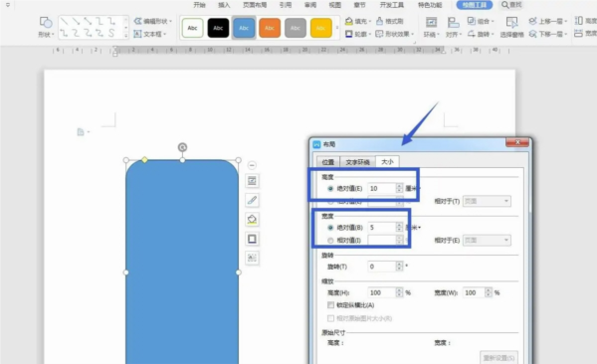Select the blue rounded rectangle shape
The width and height of the screenshot is (597, 364).
(x=182, y=262)
